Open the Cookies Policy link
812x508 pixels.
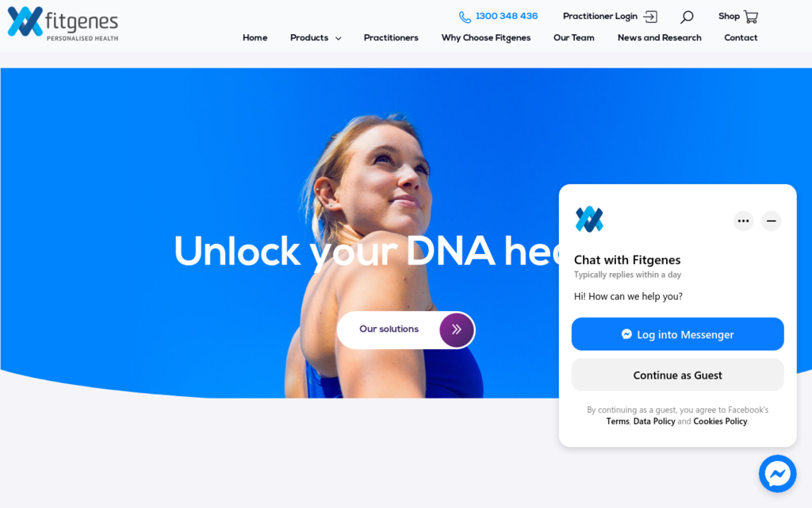(x=720, y=421)
